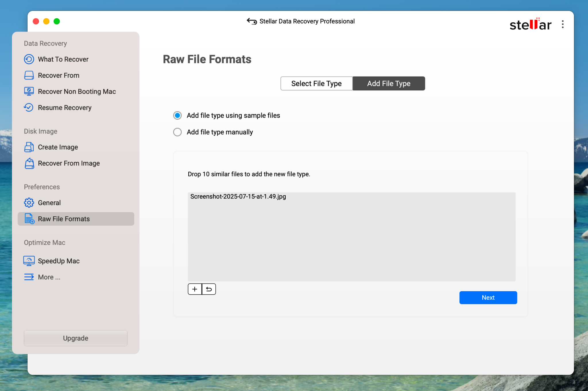Viewport: 588px width, 391px height.
Task: Open Recover From Image page
Action: click(x=69, y=163)
